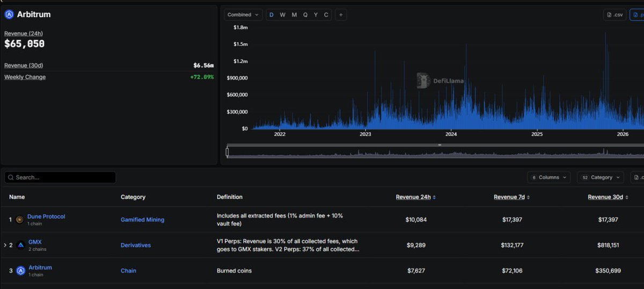This screenshot has height=289, width=644.
Task: Click the 'Burned coins' definition text
Action: coord(233,271)
